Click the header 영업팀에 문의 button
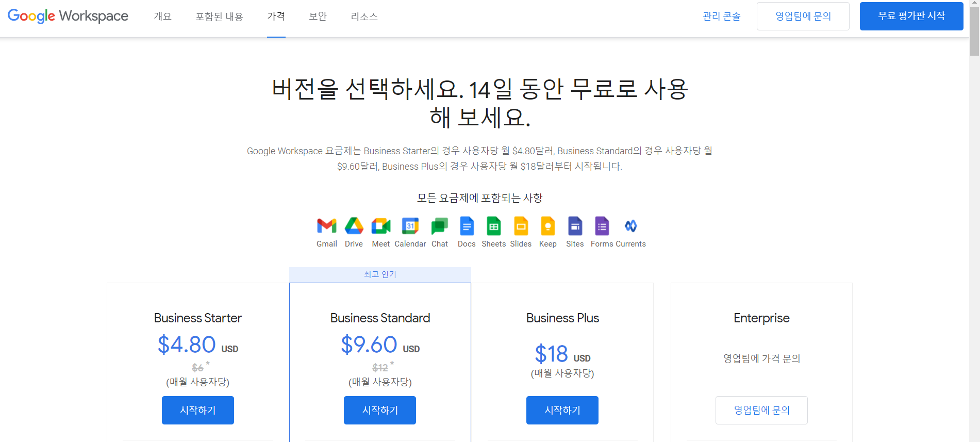The height and width of the screenshot is (442, 980). [803, 16]
